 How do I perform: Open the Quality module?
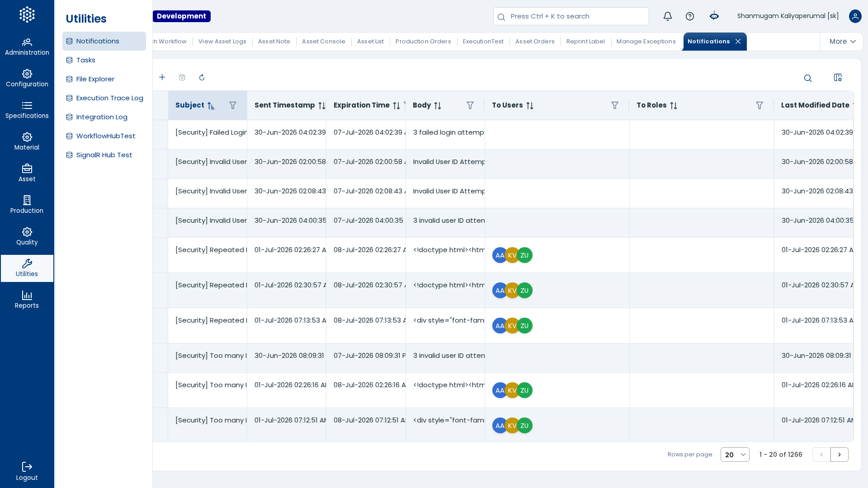pos(27,237)
